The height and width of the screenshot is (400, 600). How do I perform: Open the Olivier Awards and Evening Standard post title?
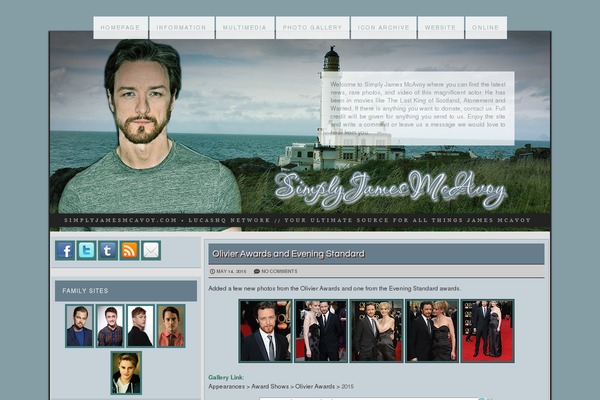(x=288, y=254)
